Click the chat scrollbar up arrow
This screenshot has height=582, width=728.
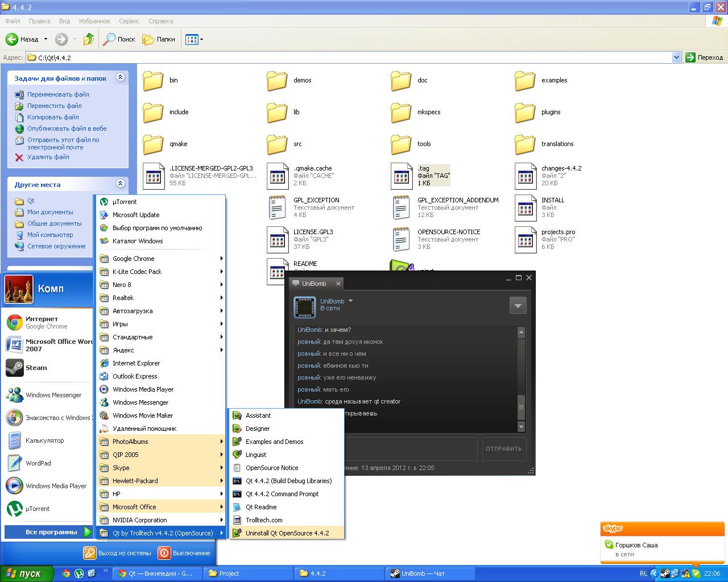click(x=521, y=331)
